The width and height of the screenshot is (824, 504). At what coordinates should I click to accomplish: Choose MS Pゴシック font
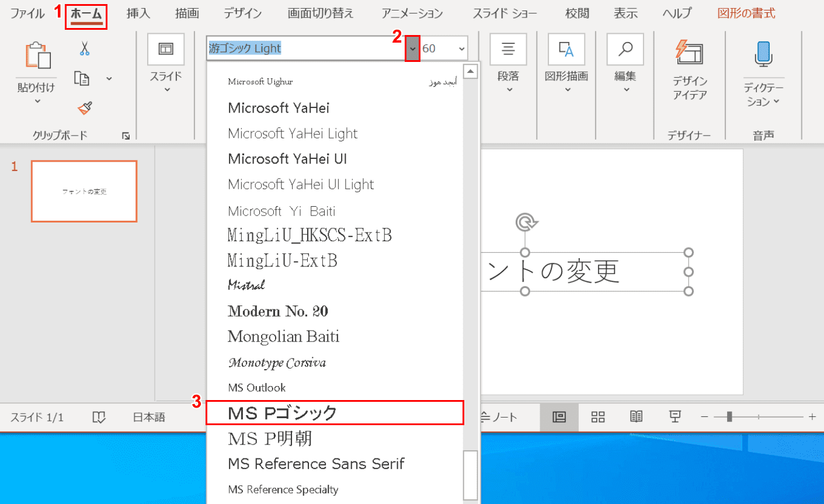coord(335,413)
